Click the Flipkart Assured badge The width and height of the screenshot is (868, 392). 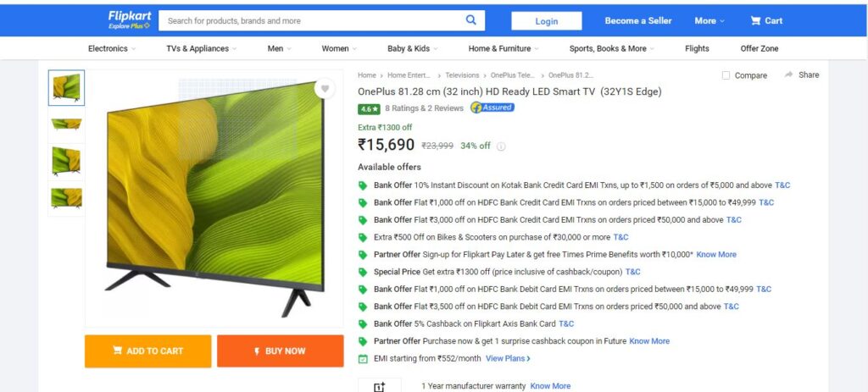492,108
